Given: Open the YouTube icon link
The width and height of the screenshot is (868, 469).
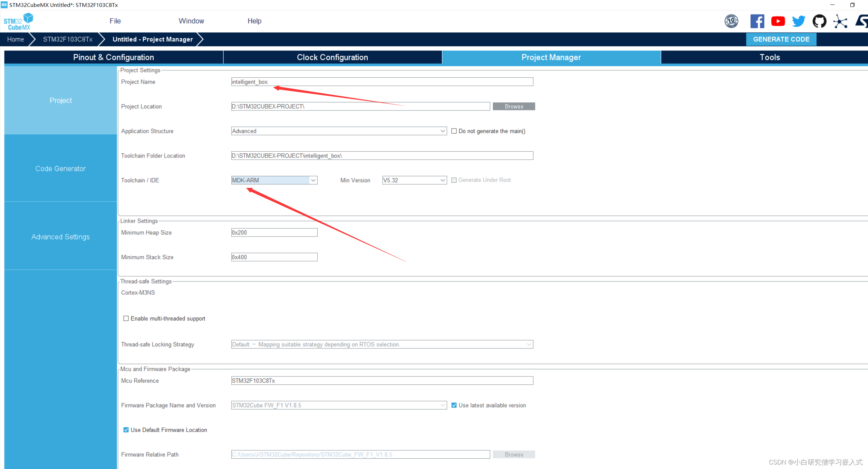Looking at the screenshot, I should (x=778, y=21).
